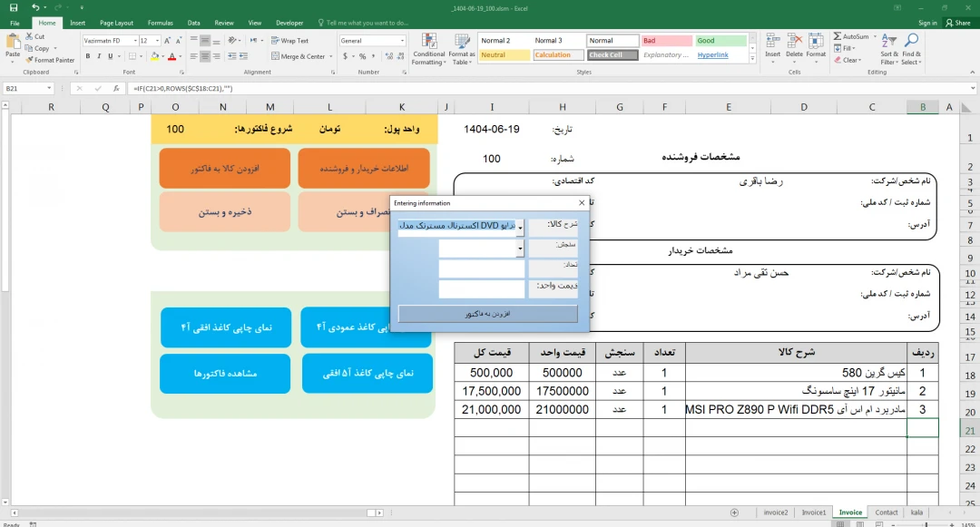
Task: Open the font name dropdown Vazirmatn FD
Action: (x=135, y=41)
